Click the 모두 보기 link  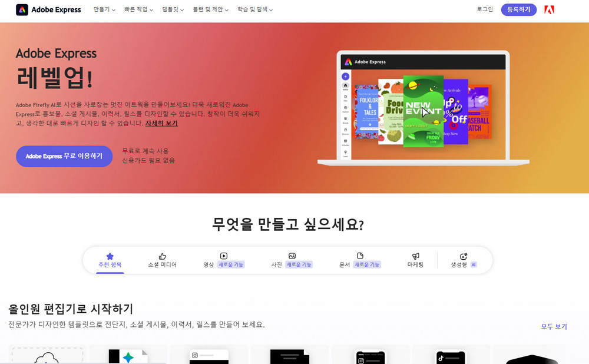[554, 326]
